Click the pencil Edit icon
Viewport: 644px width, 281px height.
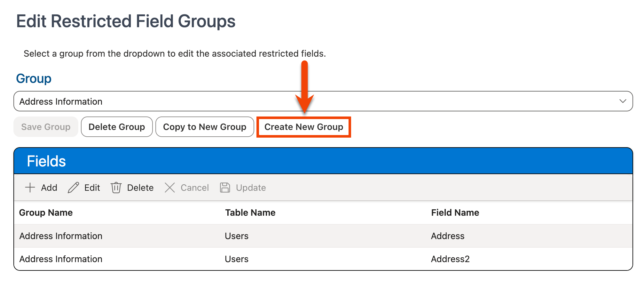[x=73, y=188]
